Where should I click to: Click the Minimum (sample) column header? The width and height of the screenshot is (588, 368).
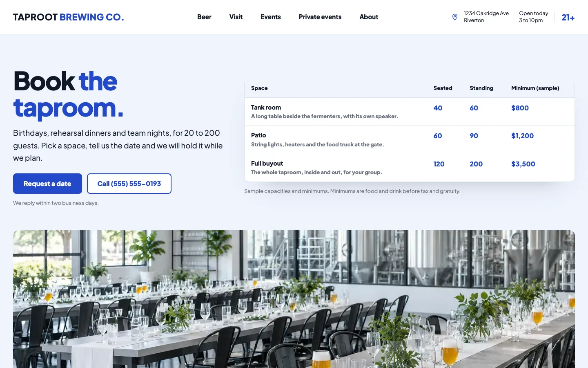[x=535, y=88]
